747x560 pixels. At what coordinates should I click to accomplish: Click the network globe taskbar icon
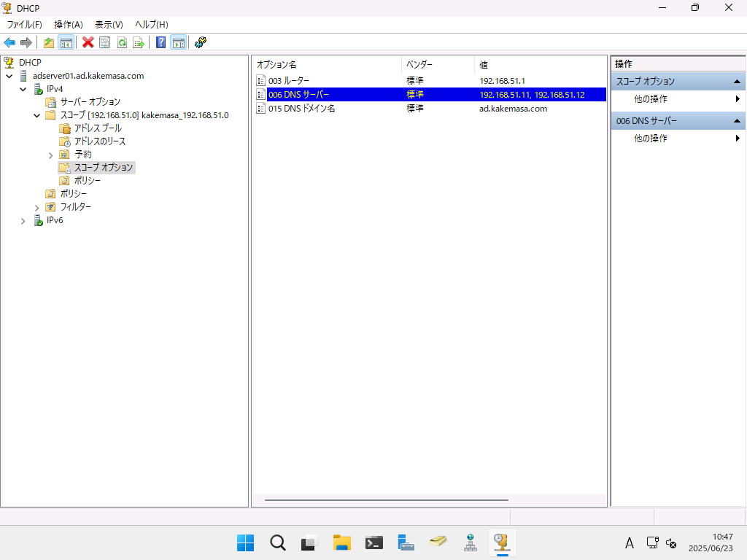[x=471, y=542]
